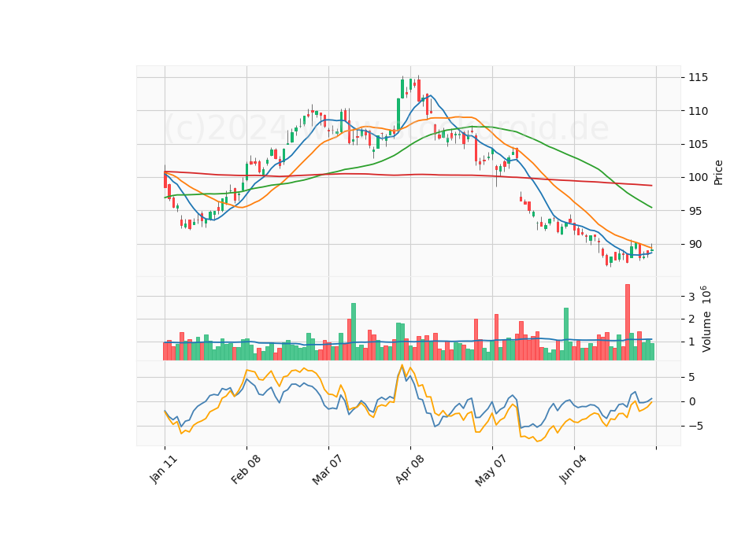Click the 100 price tick label
The width and height of the screenshot is (756, 543).
[x=699, y=178]
